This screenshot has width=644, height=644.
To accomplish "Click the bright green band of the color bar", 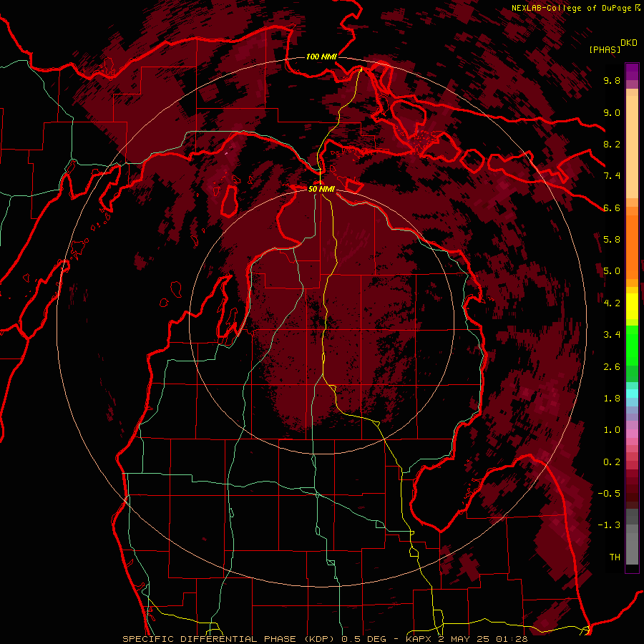I will pos(632,347).
